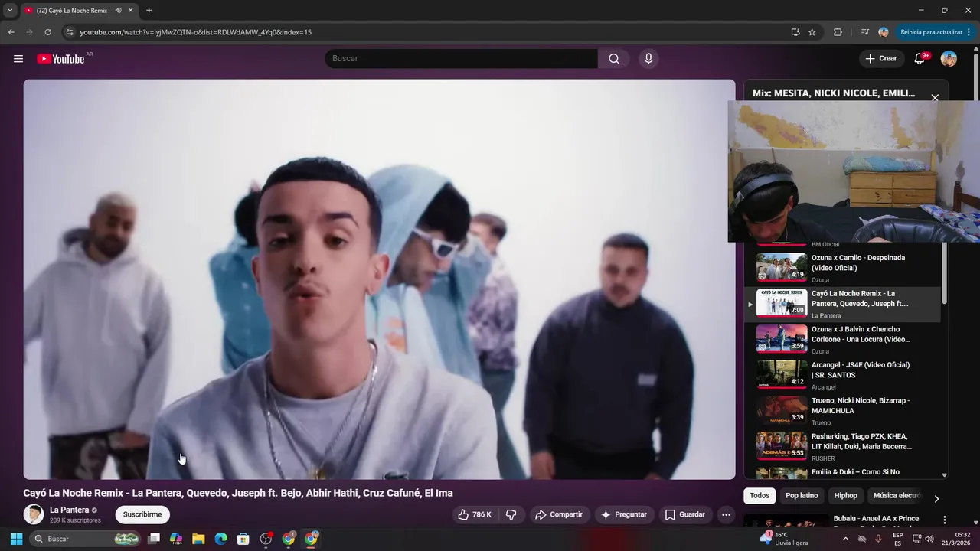The height and width of the screenshot is (551, 980).
Task: Mute the tab via speaker icon
Action: pyautogui.click(x=118, y=11)
